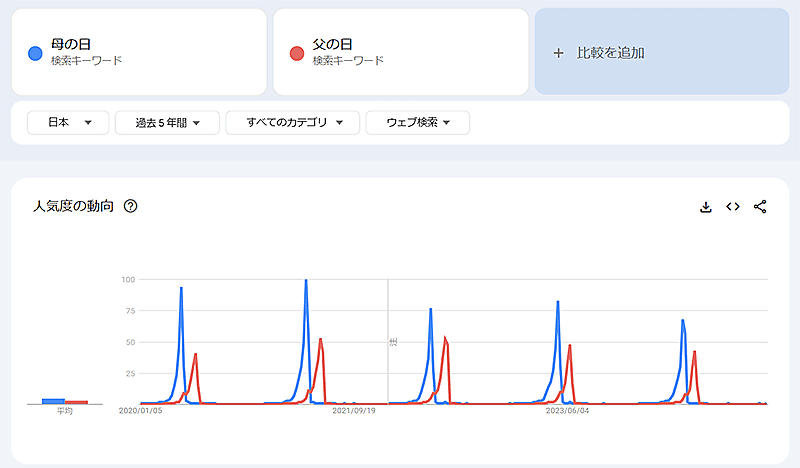Click the 人気度の動向 heading text
This screenshot has height=468, width=800.
pos(73,207)
